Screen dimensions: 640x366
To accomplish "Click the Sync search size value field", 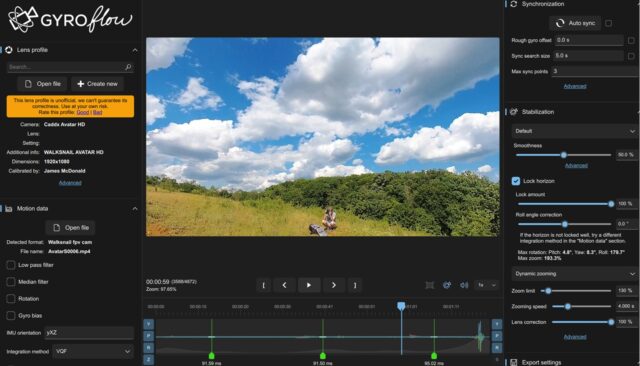I will click(589, 56).
